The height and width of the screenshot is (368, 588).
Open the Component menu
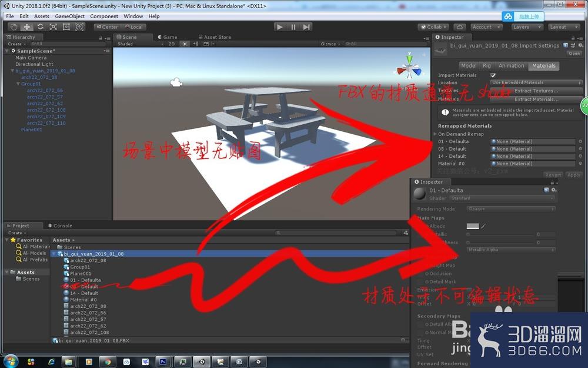click(x=104, y=16)
